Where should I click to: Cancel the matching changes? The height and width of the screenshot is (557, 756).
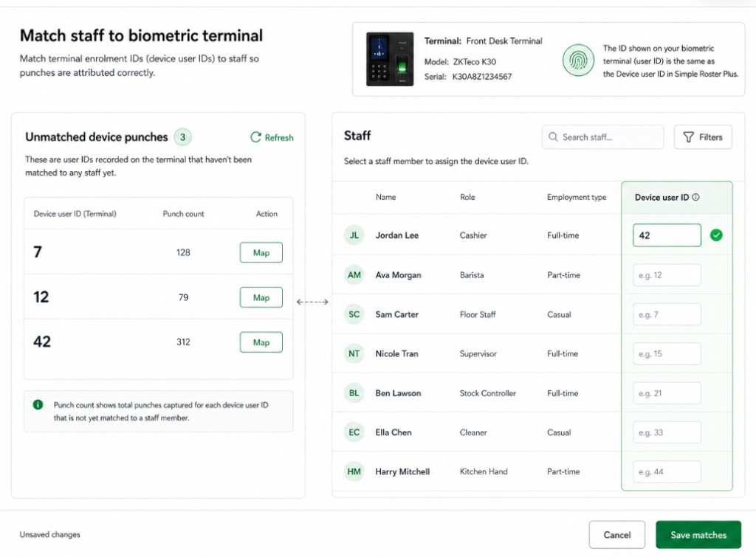pyautogui.click(x=617, y=535)
